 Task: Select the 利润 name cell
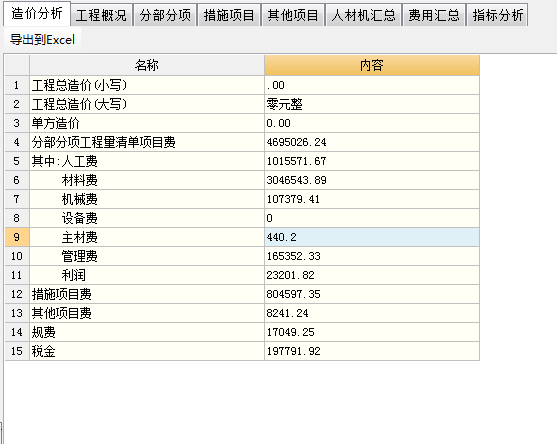147,275
